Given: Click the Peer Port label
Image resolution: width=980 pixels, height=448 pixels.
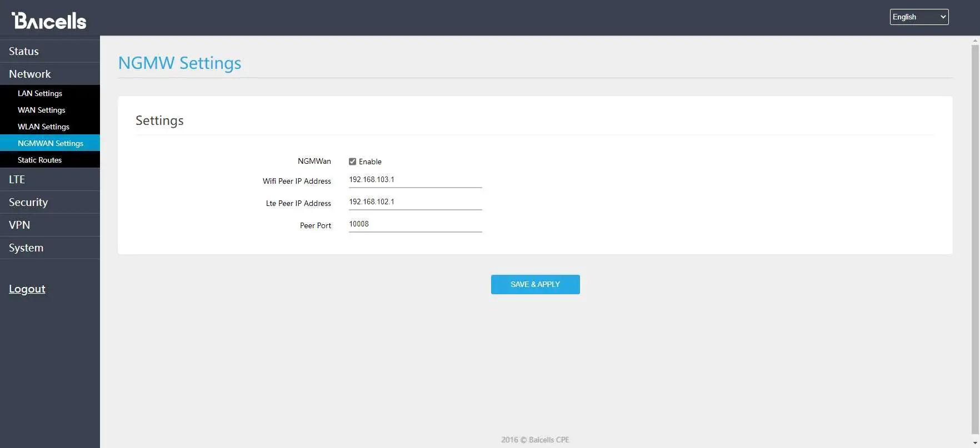Looking at the screenshot, I should coord(316,225).
